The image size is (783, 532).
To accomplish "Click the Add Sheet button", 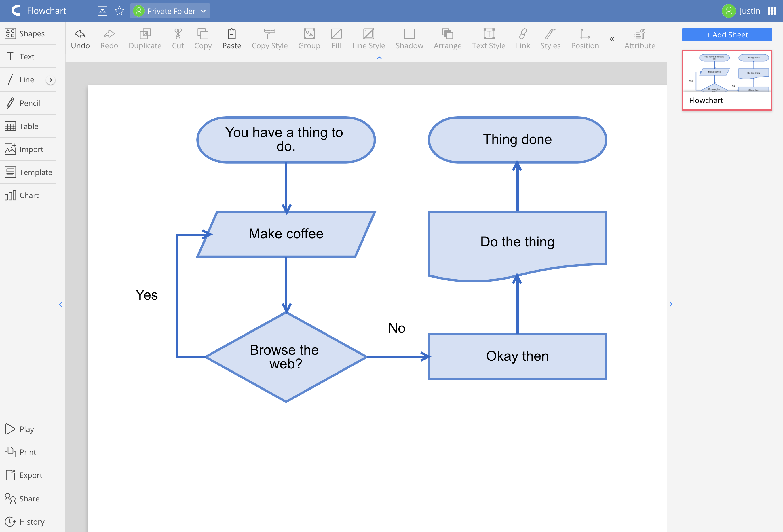I will [x=727, y=34].
